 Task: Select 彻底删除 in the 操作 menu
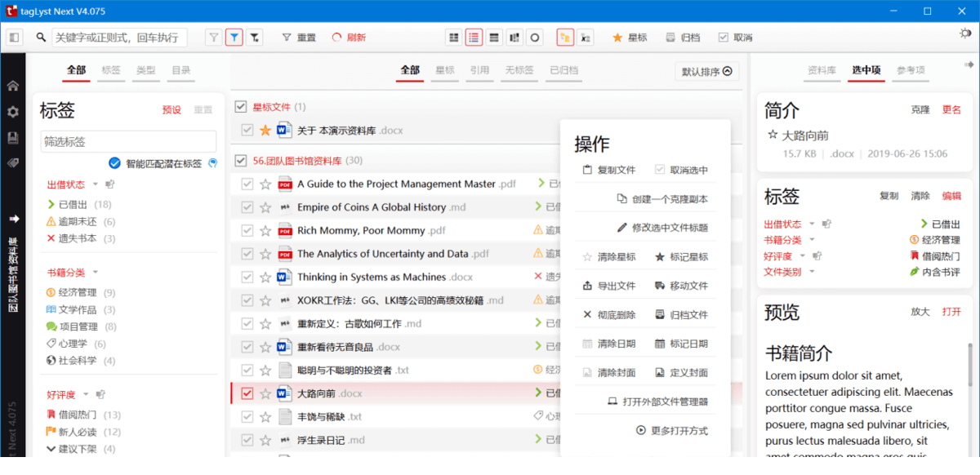click(x=609, y=315)
